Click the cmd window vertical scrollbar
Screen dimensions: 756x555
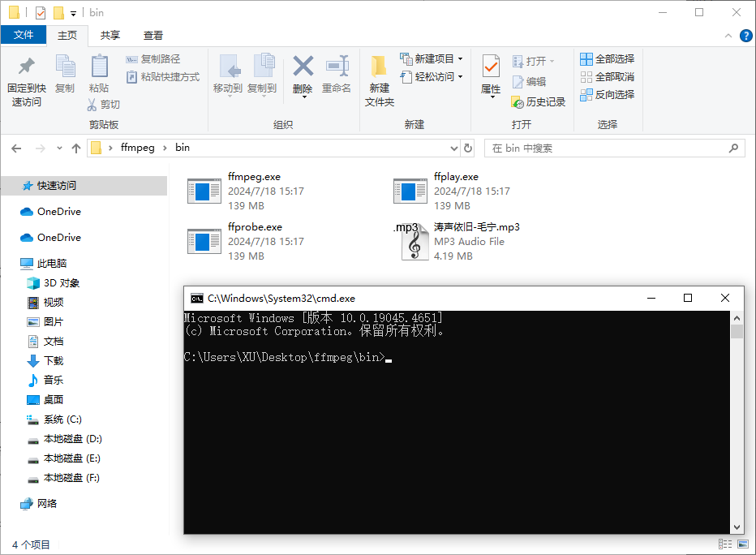pyautogui.click(x=737, y=422)
